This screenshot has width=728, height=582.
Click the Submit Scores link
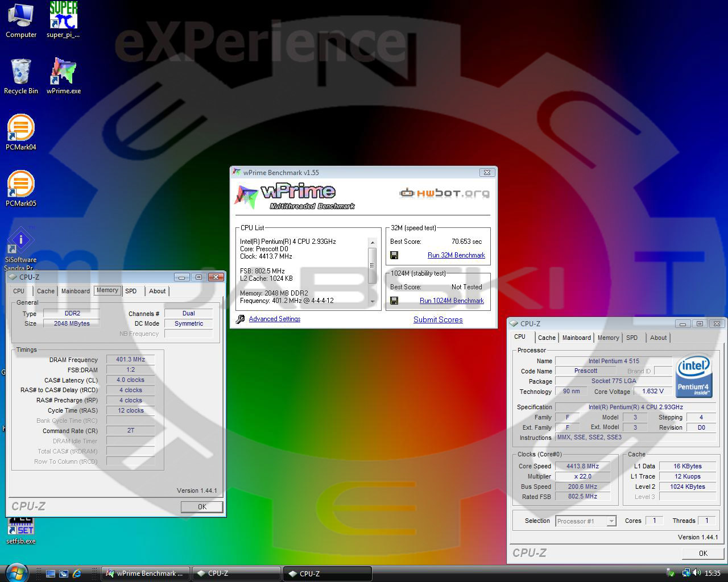point(438,319)
